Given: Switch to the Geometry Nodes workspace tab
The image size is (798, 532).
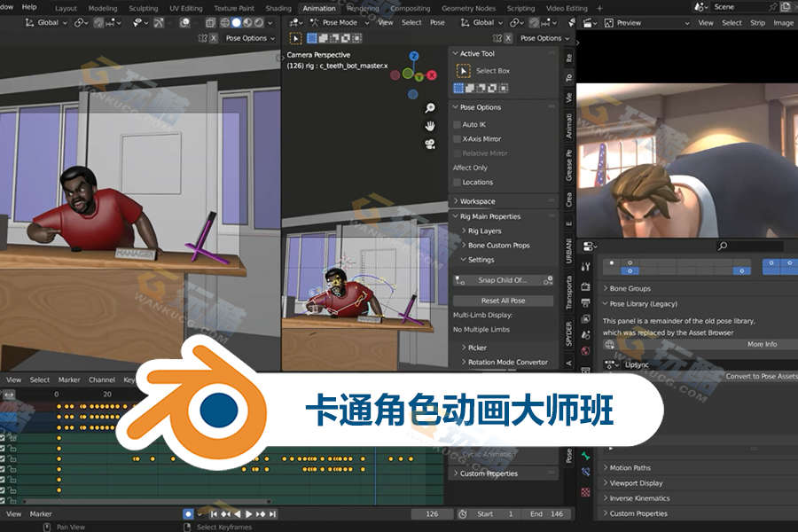Looking at the screenshot, I should tap(468, 9).
